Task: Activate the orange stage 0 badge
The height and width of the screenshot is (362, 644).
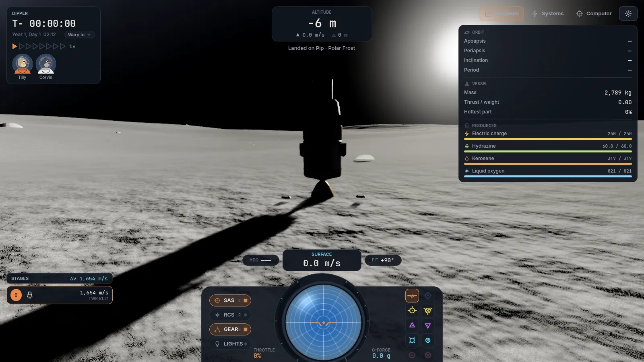Action: point(16,295)
